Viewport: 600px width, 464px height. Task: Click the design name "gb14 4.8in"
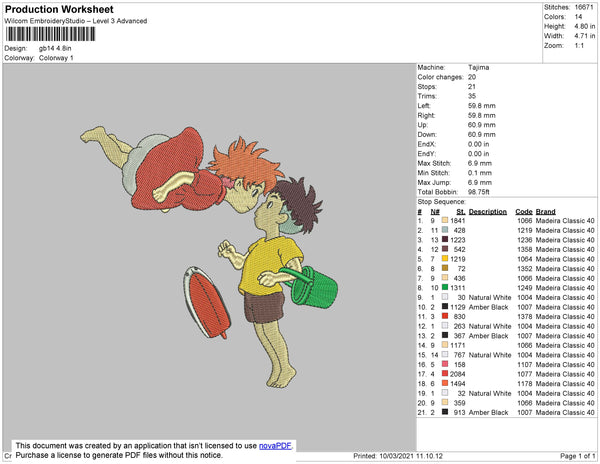pos(55,48)
